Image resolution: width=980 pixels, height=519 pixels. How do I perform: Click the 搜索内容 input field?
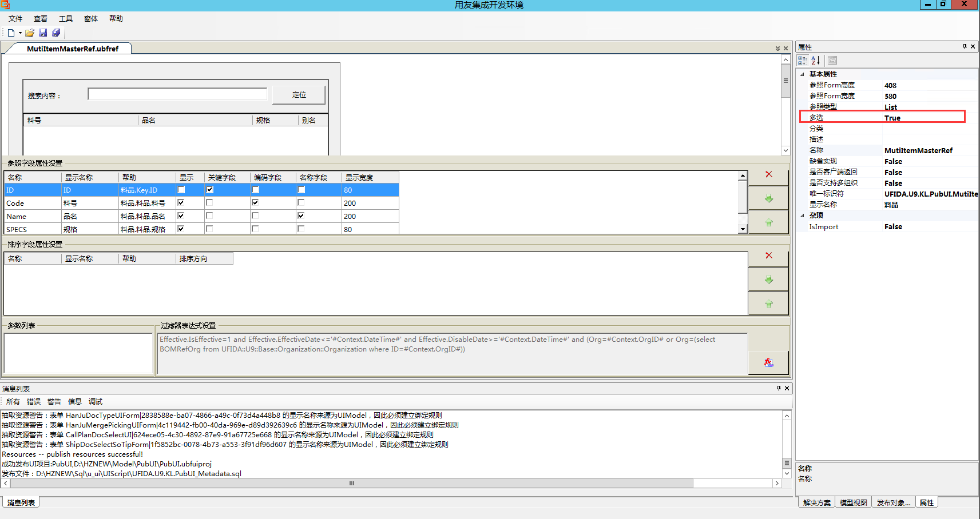pos(177,94)
